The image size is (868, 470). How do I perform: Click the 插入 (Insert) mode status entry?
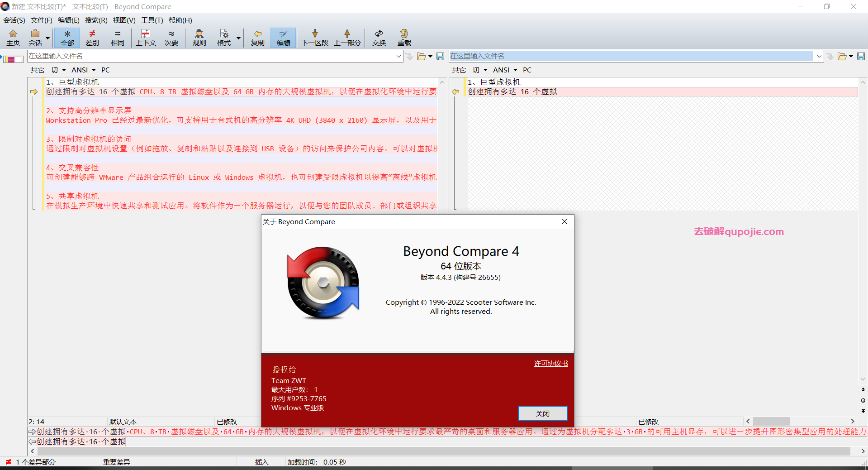(261, 462)
